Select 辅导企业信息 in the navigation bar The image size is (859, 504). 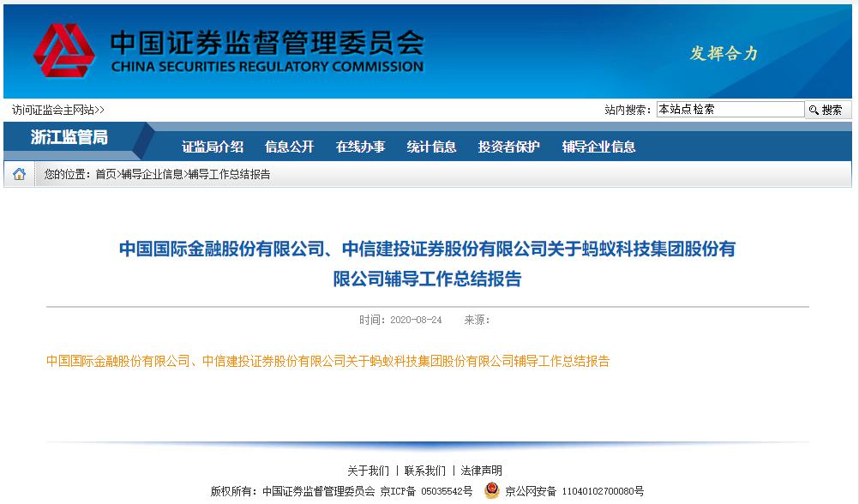[x=598, y=147]
